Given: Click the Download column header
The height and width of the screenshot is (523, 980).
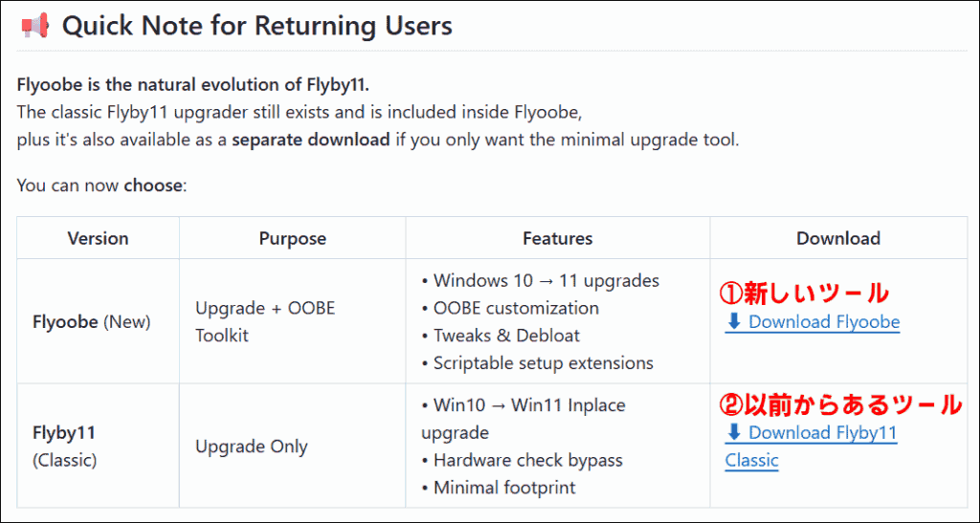Looking at the screenshot, I should [x=838, y=238].
